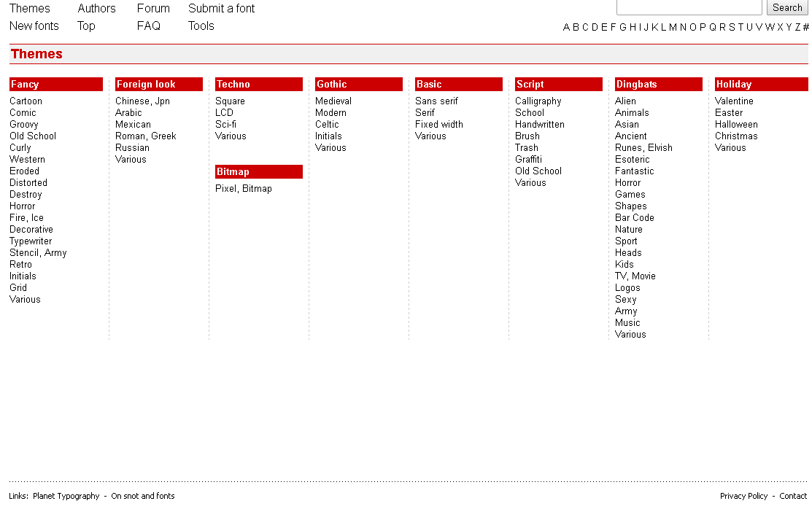Open the Top fonts link
812x509 pixels.
point(86,26)
